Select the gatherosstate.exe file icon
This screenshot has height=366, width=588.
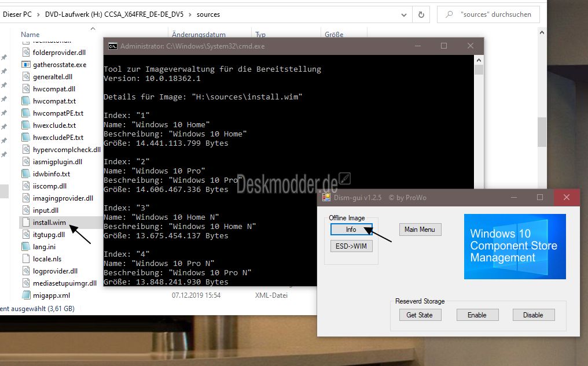(x=26, y=64)
